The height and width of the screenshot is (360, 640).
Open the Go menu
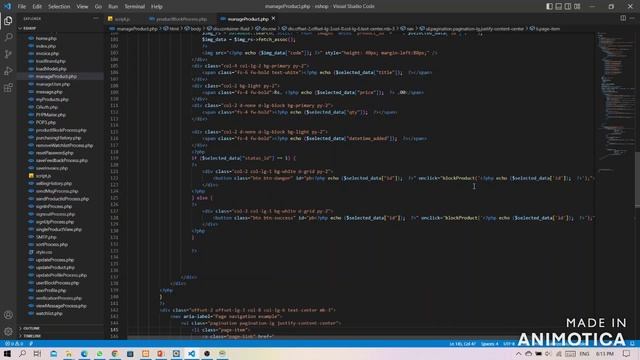pos(98,7)
